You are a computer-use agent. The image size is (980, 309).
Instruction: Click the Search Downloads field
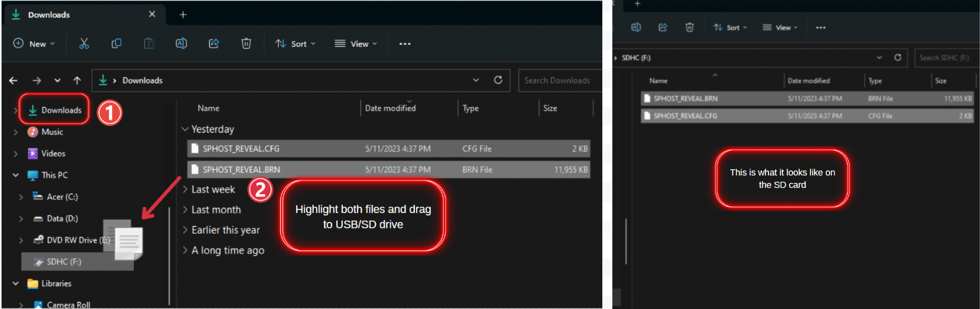[x=560, y=81]
